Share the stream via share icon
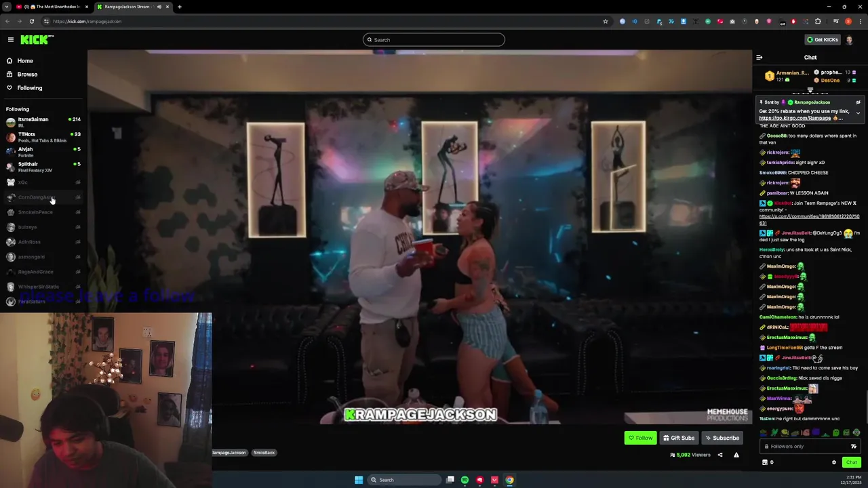Image resolution: width=868 pixels, height=488 pixels. 720,455
